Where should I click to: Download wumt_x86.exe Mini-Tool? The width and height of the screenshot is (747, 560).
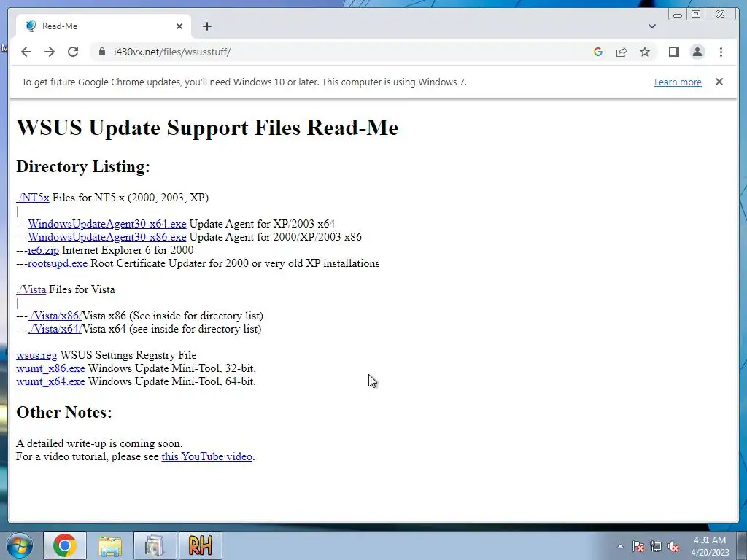click(50, 368)
